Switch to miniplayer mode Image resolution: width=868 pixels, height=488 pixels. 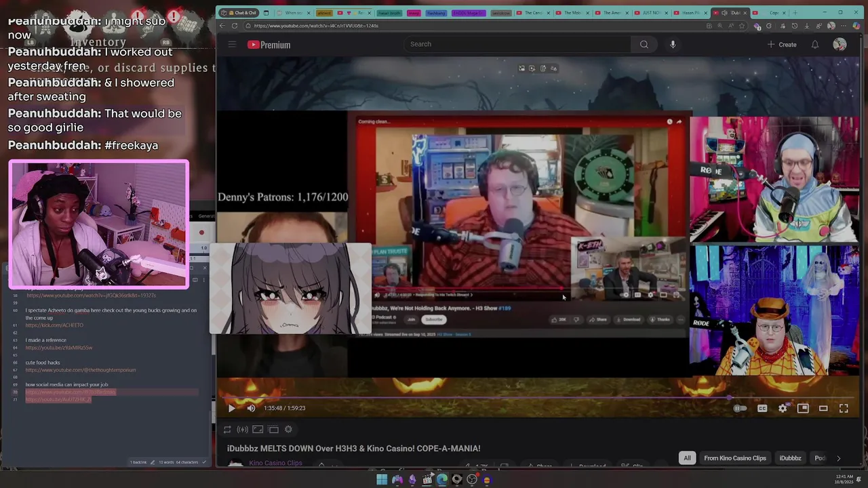pos(803,408)
